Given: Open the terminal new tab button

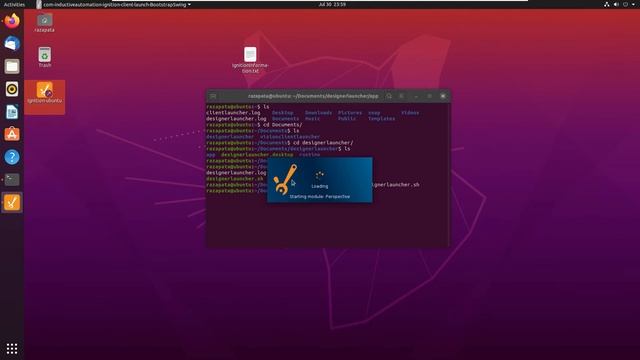Looking at the screenshot, I should [213, 96].
